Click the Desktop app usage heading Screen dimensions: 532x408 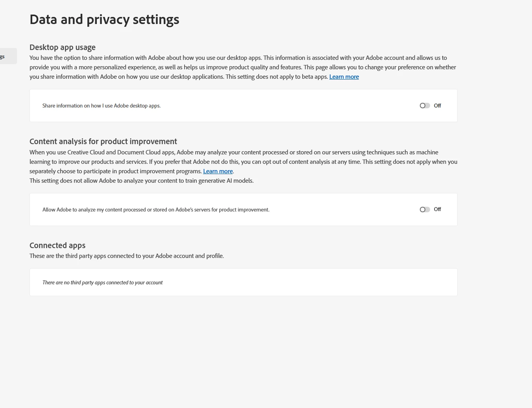coord(63,47)
